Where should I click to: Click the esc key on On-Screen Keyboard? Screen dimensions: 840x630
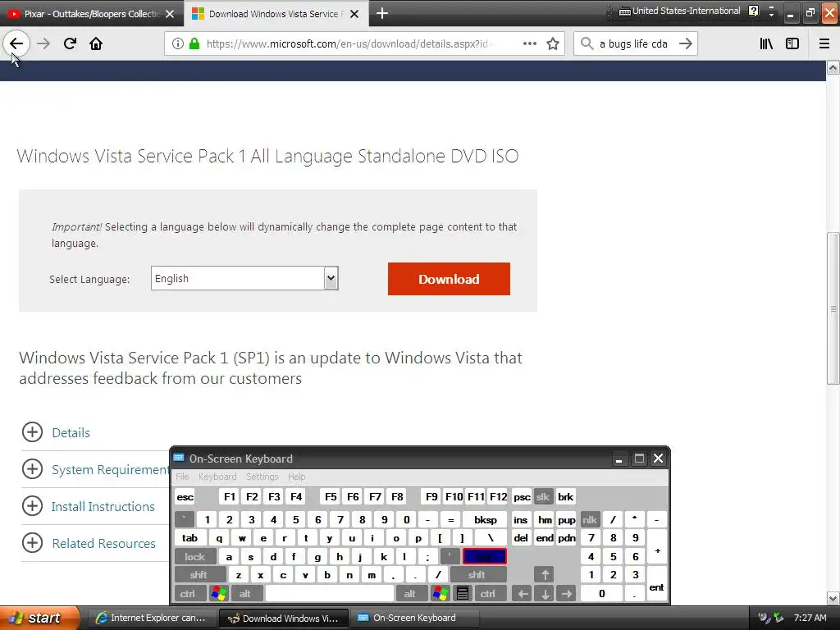[185, 496]
